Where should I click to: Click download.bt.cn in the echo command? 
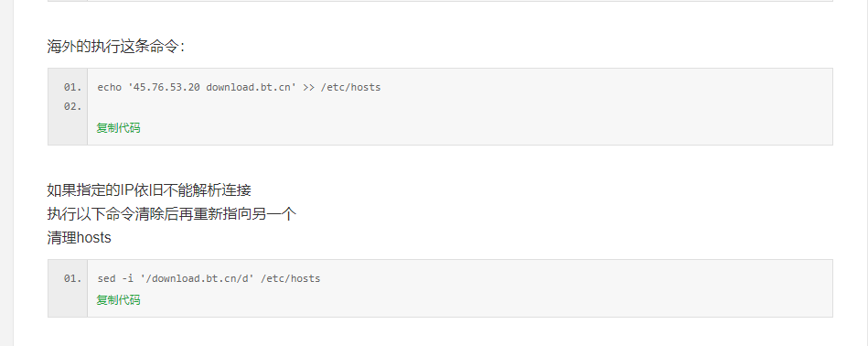pos(248,88)
